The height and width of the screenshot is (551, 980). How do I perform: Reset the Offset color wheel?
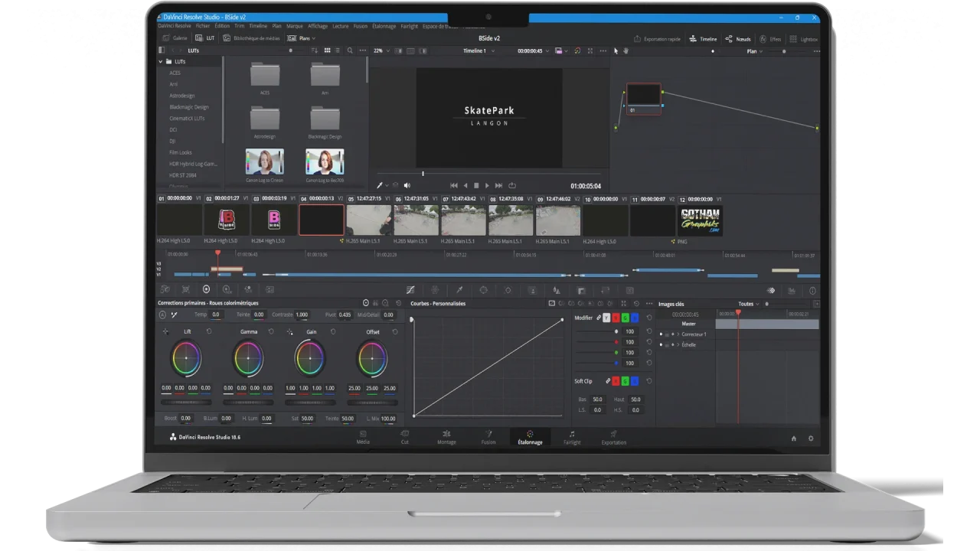coord(395,331)
